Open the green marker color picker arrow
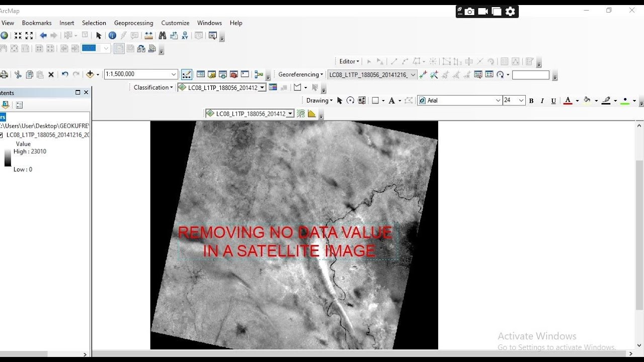The height and width of the screenshot is (362, 644). pos(634,101)
